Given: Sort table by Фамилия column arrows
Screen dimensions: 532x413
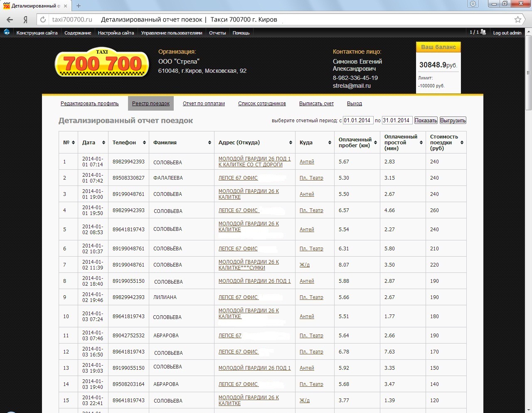Looking at the screenshot, I should pos(209,143).
